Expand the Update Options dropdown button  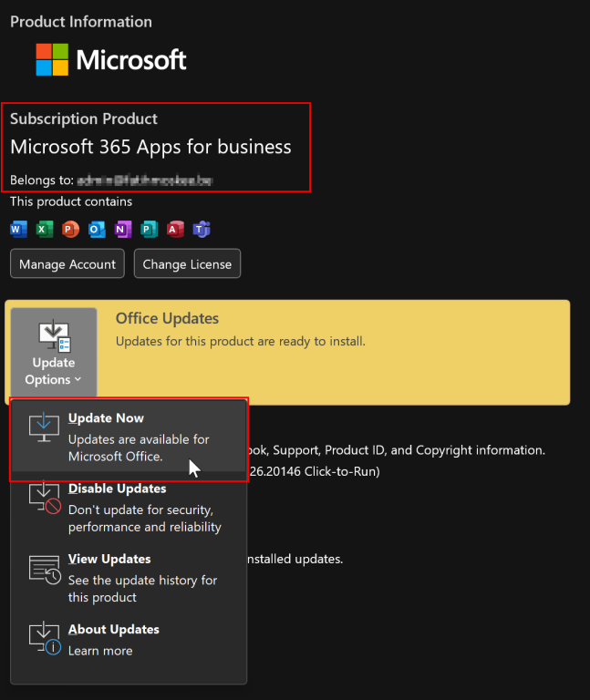pos(54,353)
